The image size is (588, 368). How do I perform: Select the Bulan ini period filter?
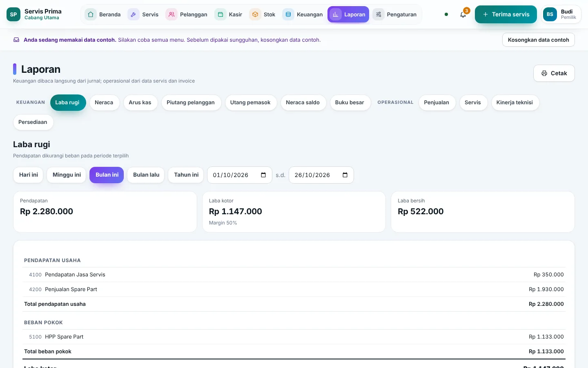[107, 175]
